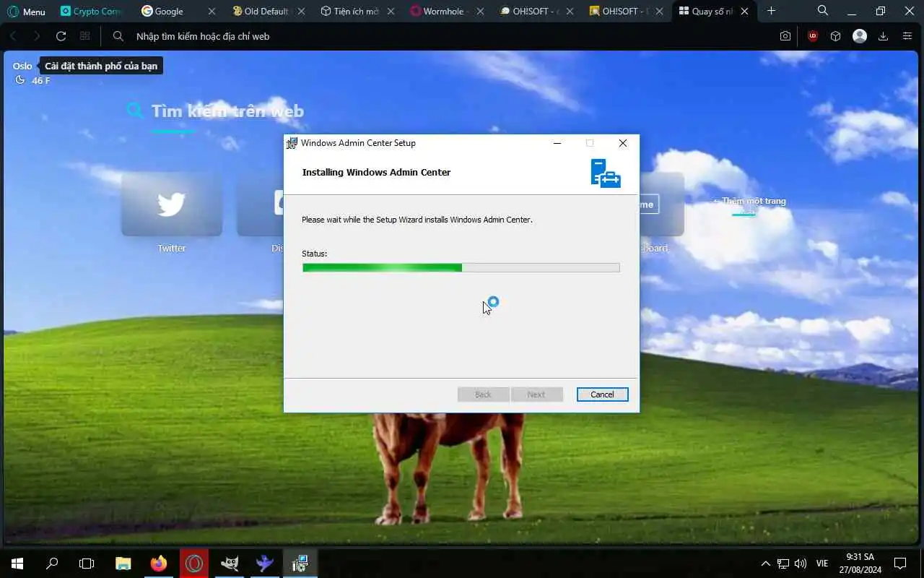Click Thêm một trang add-site link

coord(749,201)
